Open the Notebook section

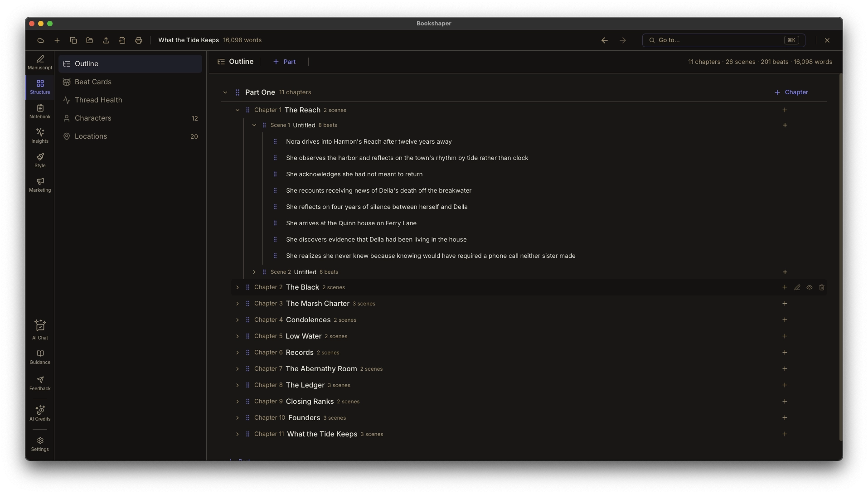[40, 111]
